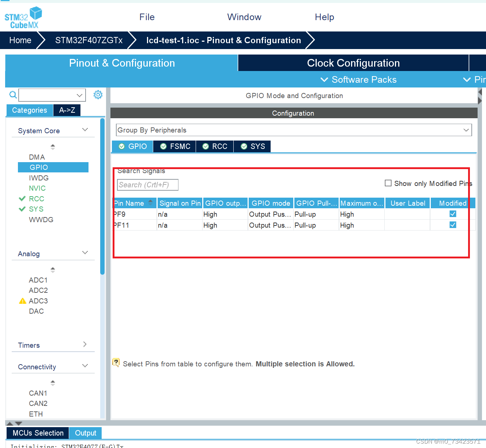Select CAN1 under Connectivity
Image resolution: width=486 pixels, height=448 pixels.
click(x=38, y=393)
